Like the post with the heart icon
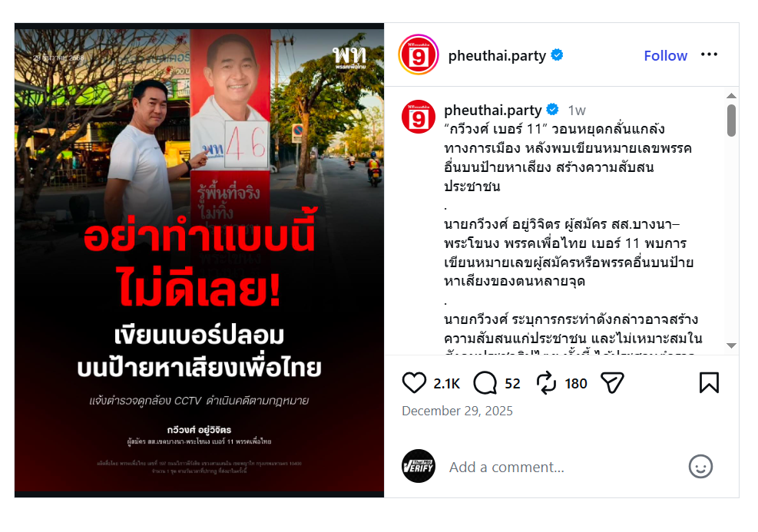758x532 pixels. (x=414, y=383)
